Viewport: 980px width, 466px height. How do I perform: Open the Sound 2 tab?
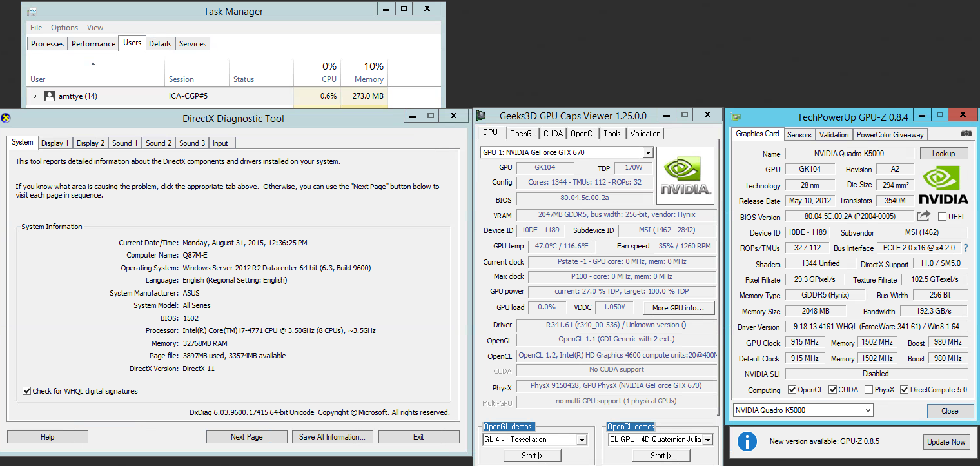point(158,143)
